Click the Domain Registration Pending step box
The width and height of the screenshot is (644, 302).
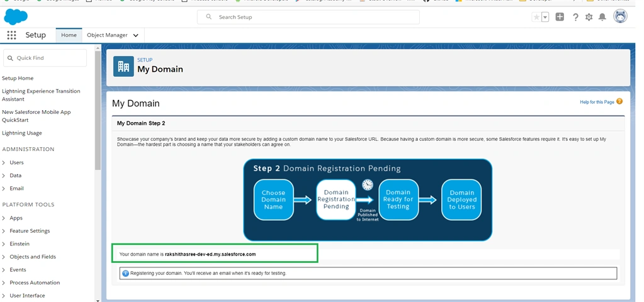[x=336, y=199]
